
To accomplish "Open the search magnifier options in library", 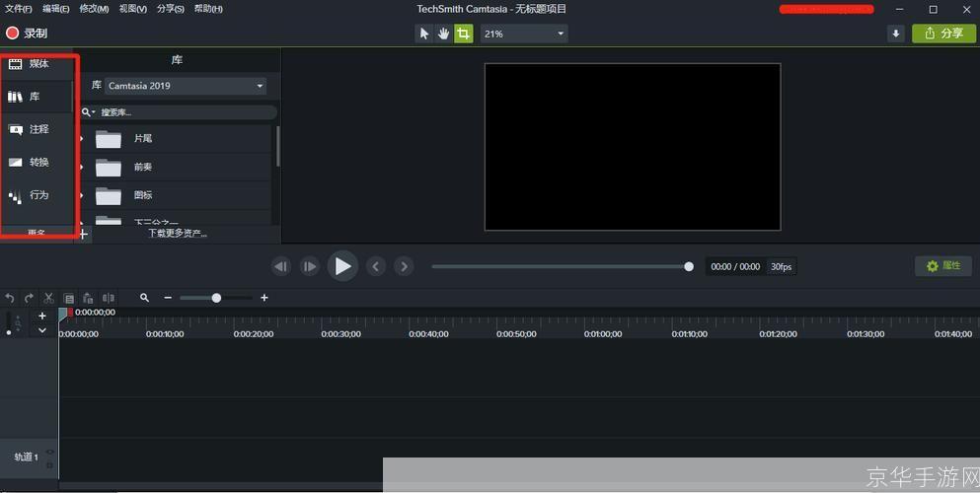I will click(88, 112).
